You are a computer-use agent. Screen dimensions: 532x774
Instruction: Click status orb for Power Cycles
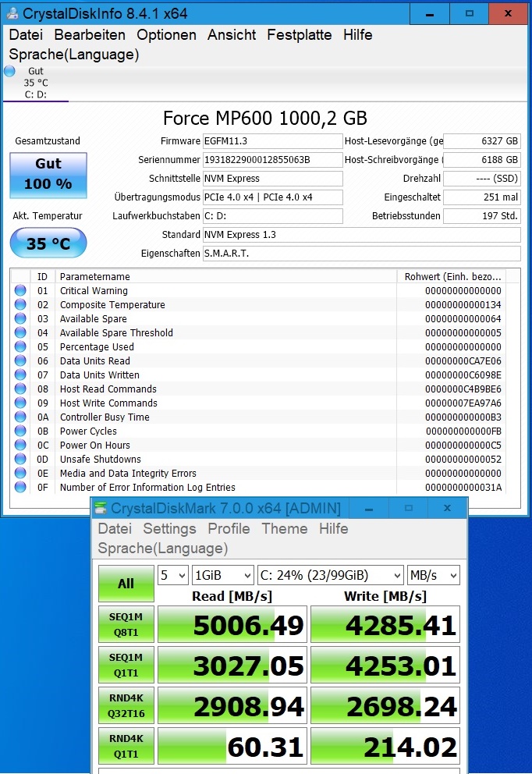pos(20,431)
